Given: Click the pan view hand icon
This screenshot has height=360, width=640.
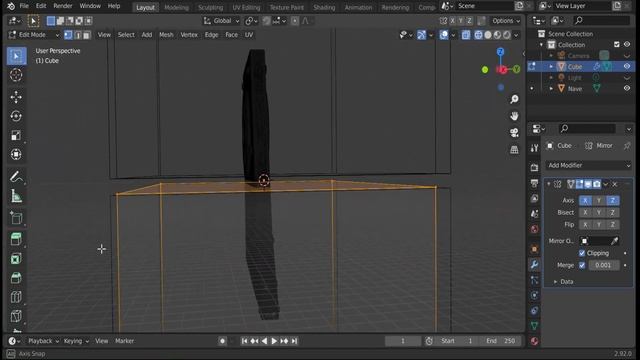Looking at the screenshot, I should 514,116.
